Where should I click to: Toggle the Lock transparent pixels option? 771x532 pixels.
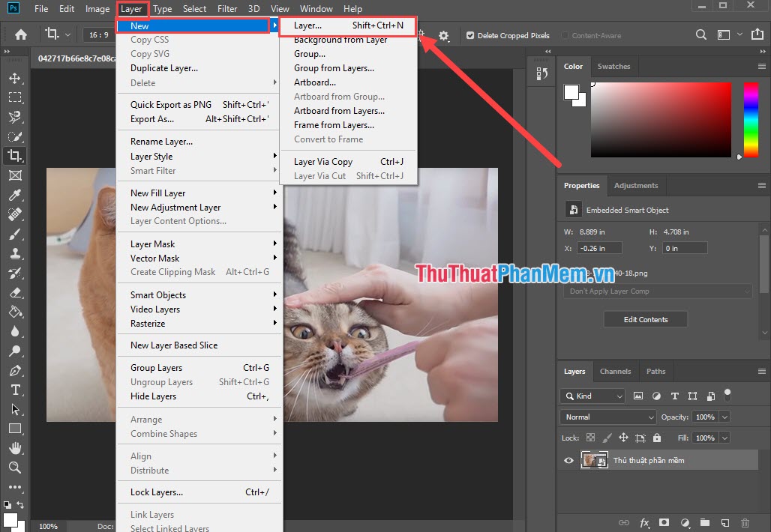point(589,438)
